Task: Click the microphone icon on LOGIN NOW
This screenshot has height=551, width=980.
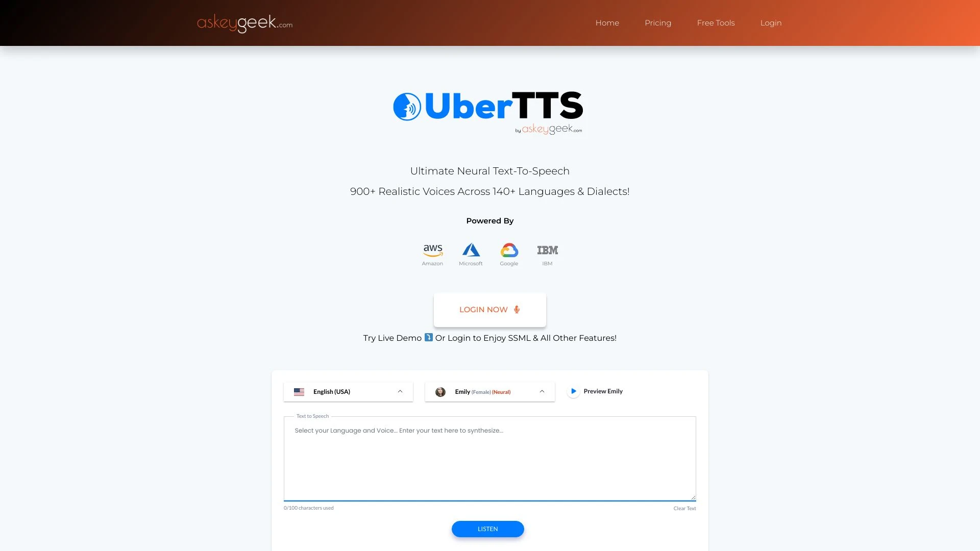Action: tap(517, 310)
